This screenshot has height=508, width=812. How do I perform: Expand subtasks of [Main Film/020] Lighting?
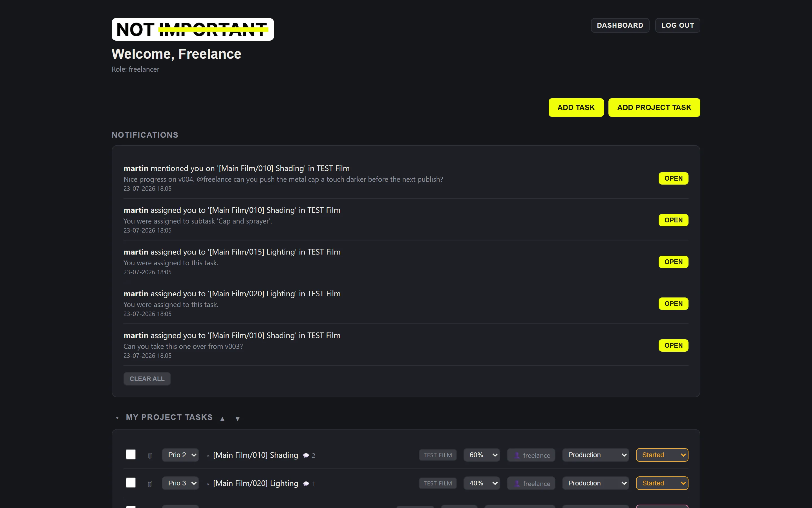pyautogui.click(x=208, y=484)
